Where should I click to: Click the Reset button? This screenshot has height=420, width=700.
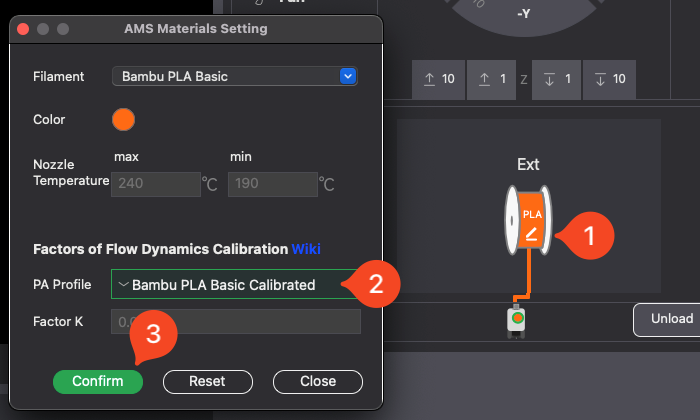point(207,381)
